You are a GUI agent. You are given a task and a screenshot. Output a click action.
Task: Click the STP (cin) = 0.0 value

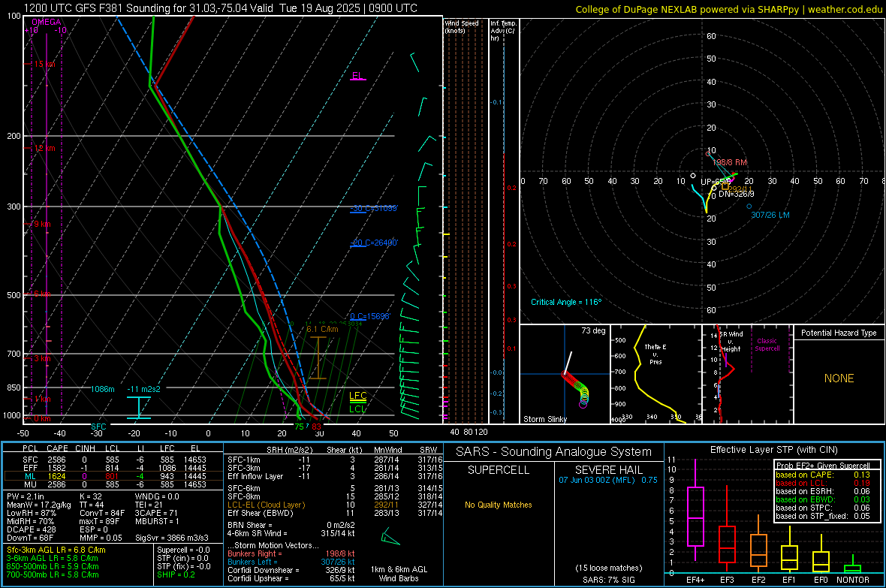point(182,558)
